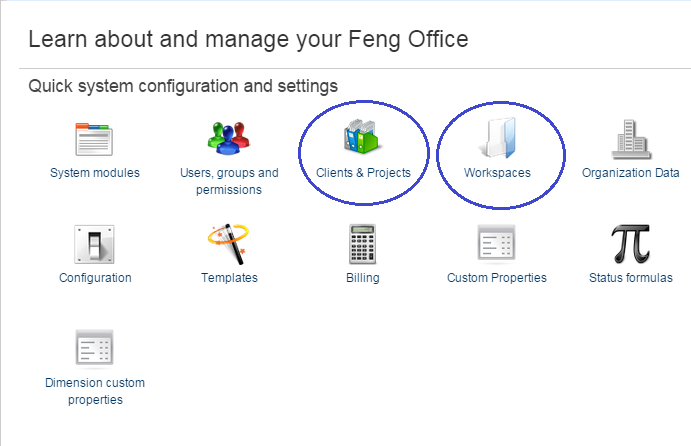Open the System modules icon

[94, 139]
